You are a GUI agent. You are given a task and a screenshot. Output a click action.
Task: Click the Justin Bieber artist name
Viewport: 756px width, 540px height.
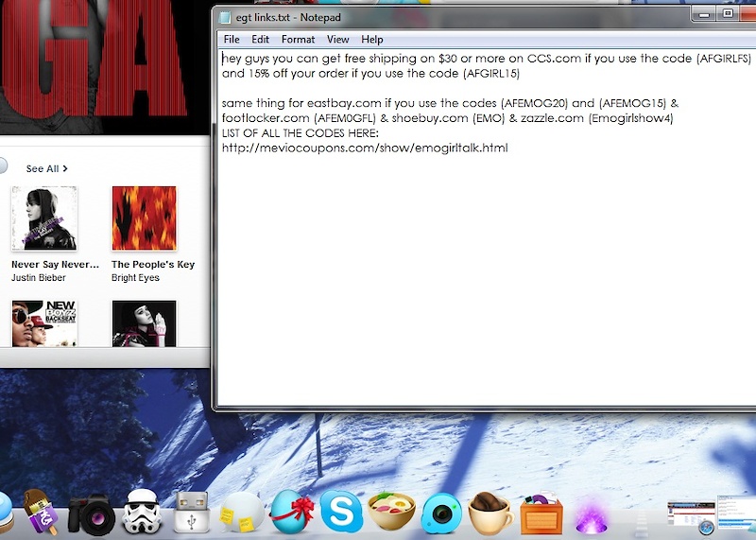point(39,277)
